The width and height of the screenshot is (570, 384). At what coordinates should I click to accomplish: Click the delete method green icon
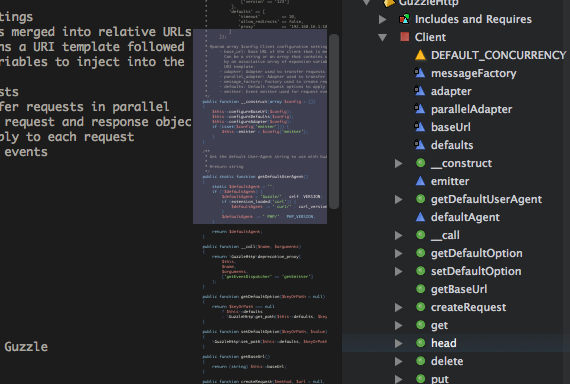point(421,361)
